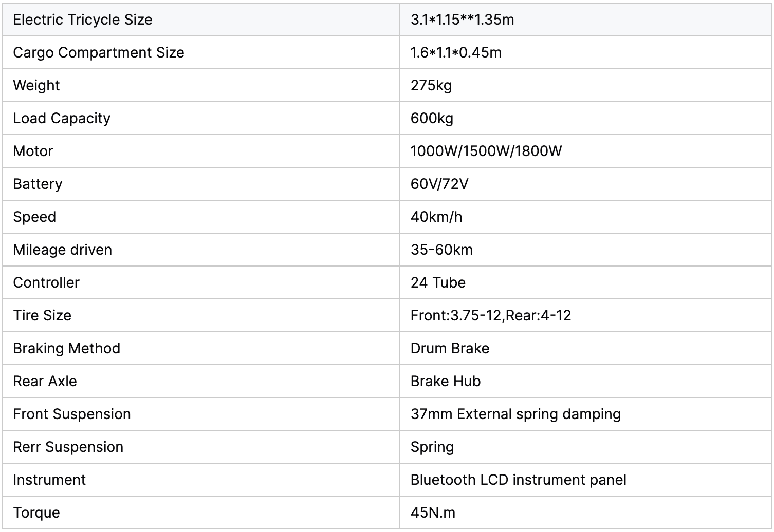Screen dimensions: 774x532
Task: Select the Front:3.75-12,Rear:4-12 tire value
Action: [491, 315]
